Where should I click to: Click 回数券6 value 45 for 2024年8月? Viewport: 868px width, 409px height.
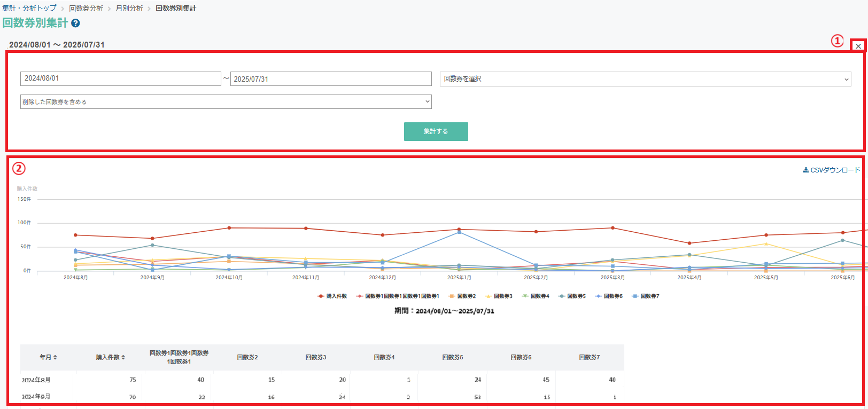click(546, 380)
